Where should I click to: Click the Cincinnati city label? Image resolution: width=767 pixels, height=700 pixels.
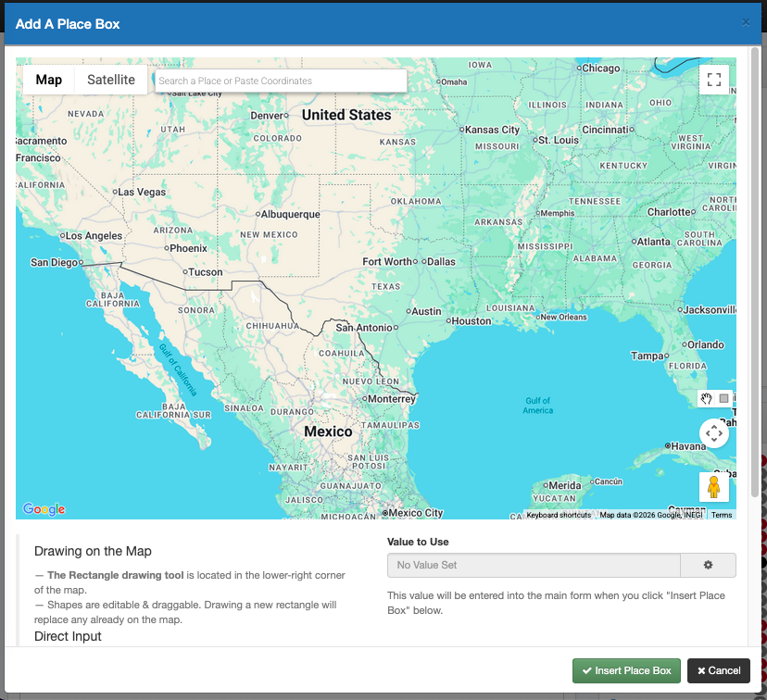(x=605, y=130)
